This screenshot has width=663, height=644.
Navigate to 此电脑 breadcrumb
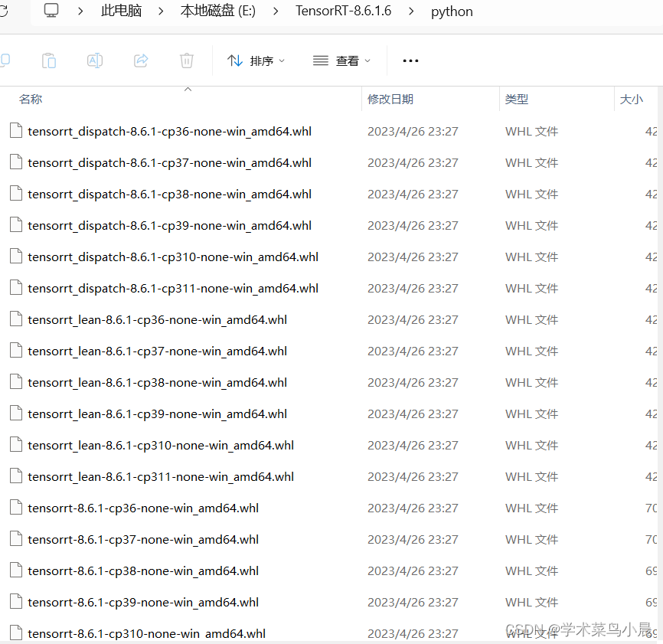point(122,11)
